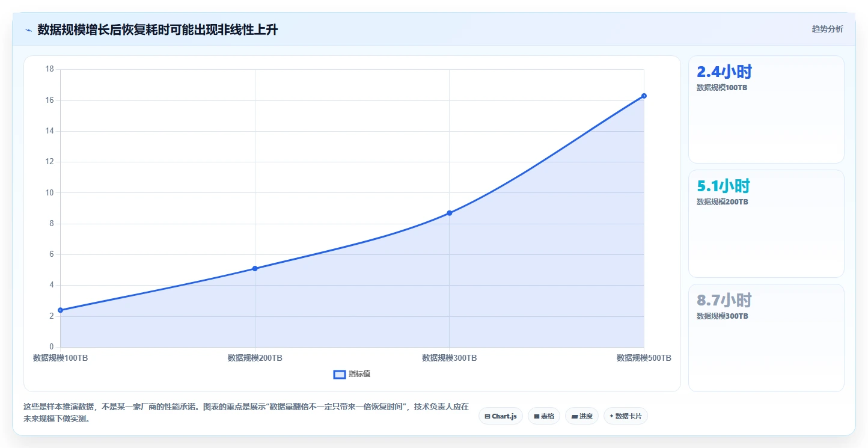Click the 2.4小时 card value

(x=724, y=72)
